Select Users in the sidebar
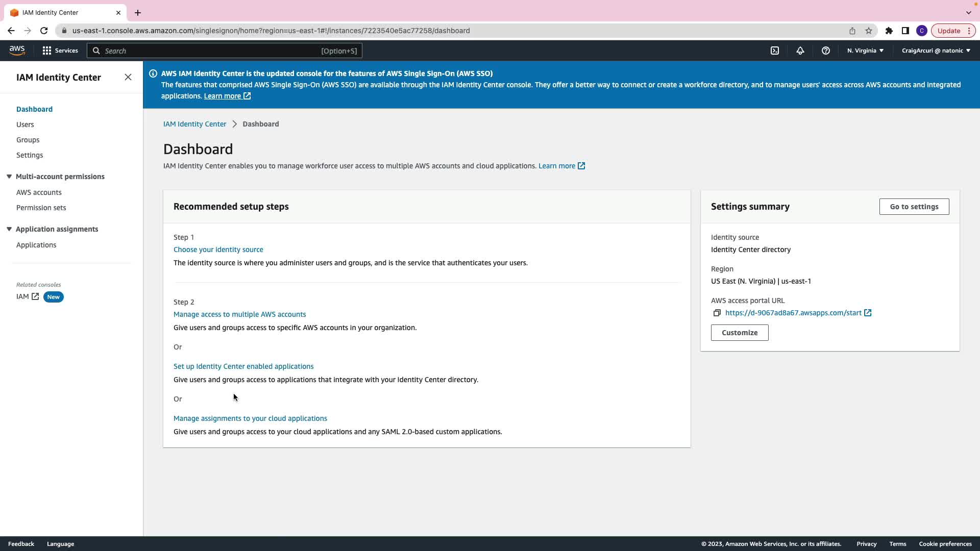Image resolution: width=980 pixels, height=551 pixels. coord(25,124)
